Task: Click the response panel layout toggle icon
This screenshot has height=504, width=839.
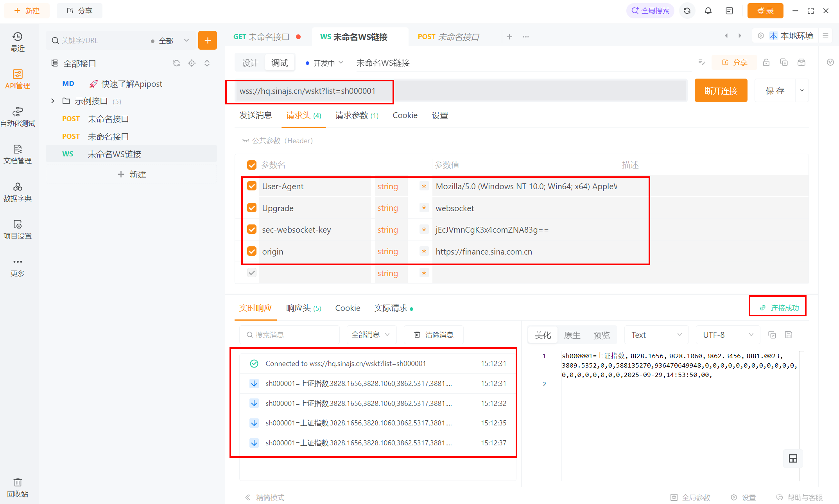Action: point(793,459)
